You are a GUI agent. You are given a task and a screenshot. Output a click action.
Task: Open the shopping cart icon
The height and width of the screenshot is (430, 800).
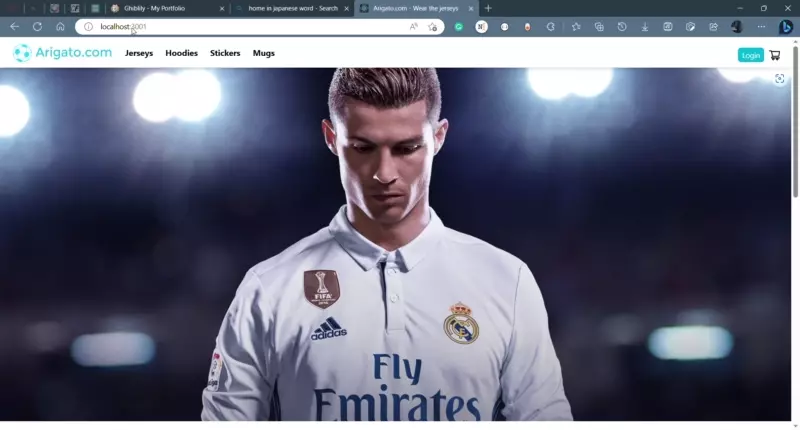[x=775, y=55]
